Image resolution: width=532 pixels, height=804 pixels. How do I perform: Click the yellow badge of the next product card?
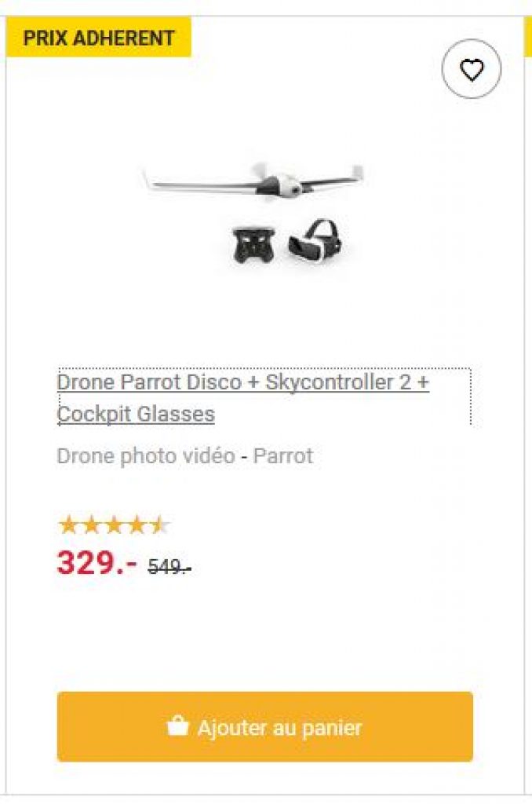pyautogui.click(x=528, y=37)
